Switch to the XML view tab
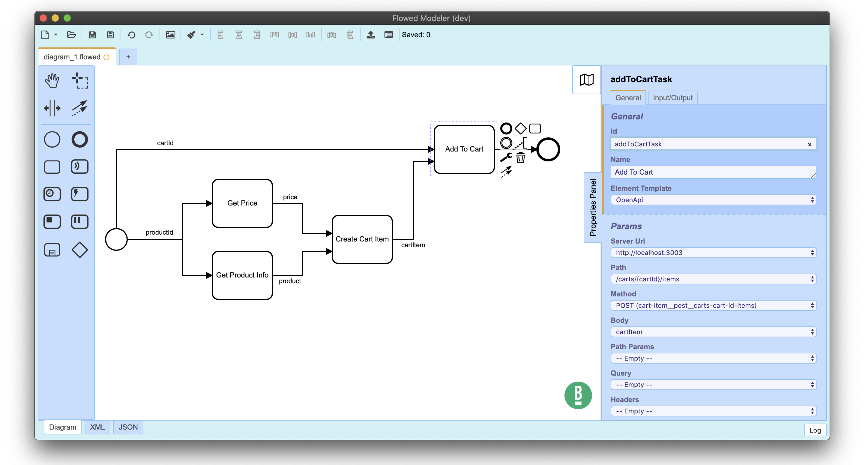This screenshot has width=868, height=465. [97, 427]
